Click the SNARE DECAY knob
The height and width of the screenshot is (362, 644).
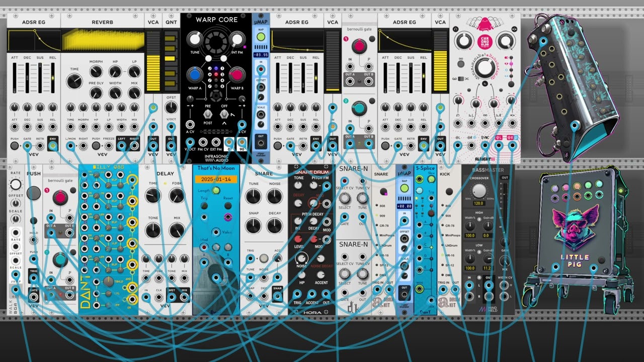click(x=275, y=226)
